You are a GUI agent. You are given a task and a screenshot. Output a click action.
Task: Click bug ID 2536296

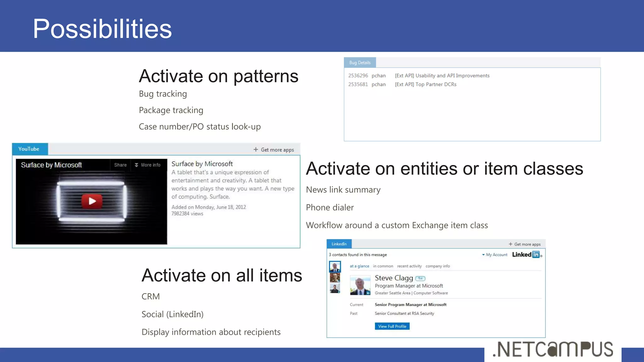(358, 76)
